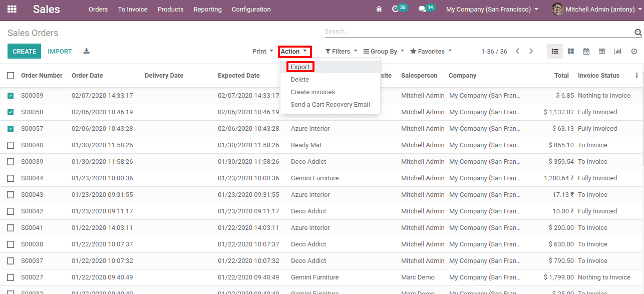Open the Favorites dropdown

click(431, 51)
